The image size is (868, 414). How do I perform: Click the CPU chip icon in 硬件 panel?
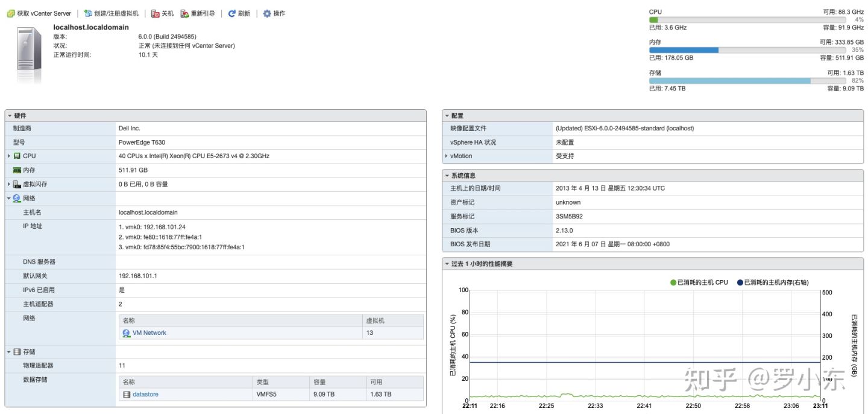[17, 156]
